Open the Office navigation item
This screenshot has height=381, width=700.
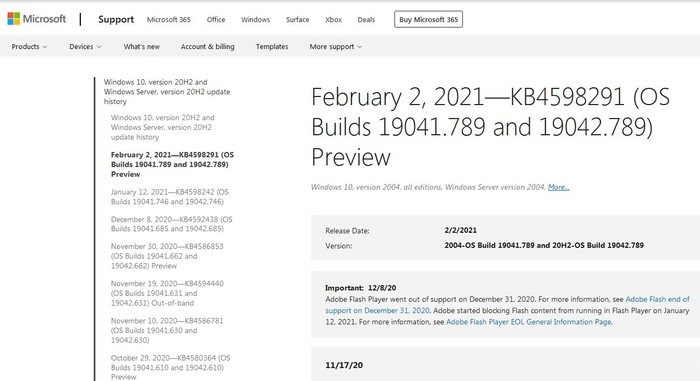(x=216, y=20)
